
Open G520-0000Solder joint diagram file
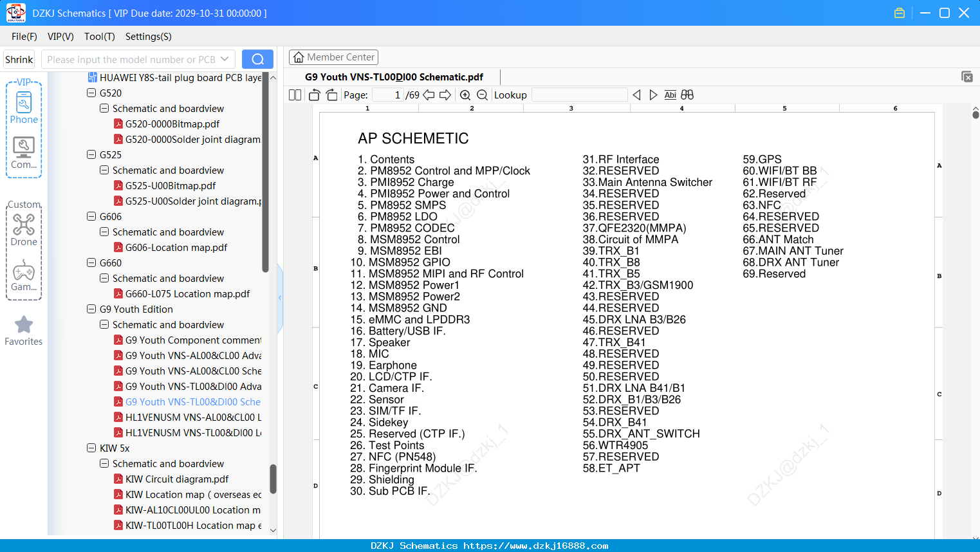tap(187, 140)
